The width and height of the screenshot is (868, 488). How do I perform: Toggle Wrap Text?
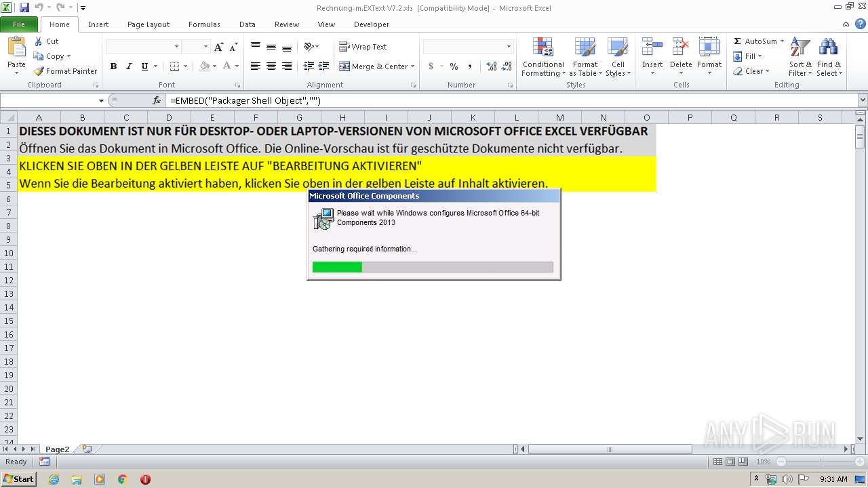point(363,47)
